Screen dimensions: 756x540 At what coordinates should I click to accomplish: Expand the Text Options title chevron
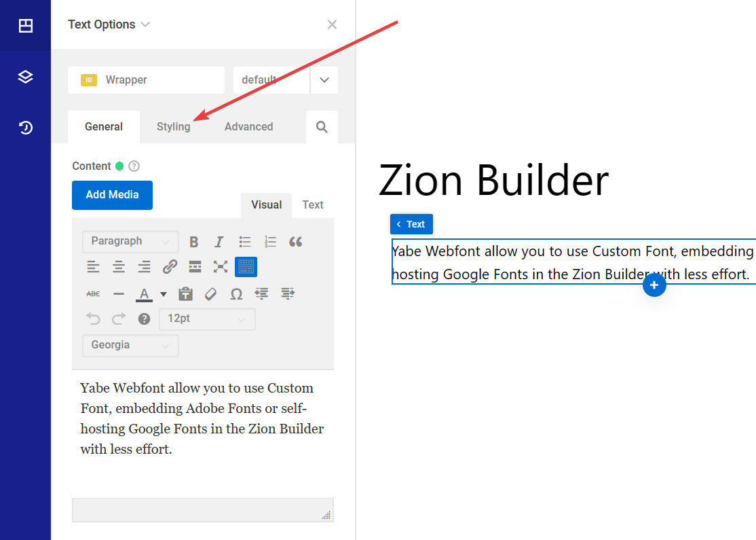point(145,24)
